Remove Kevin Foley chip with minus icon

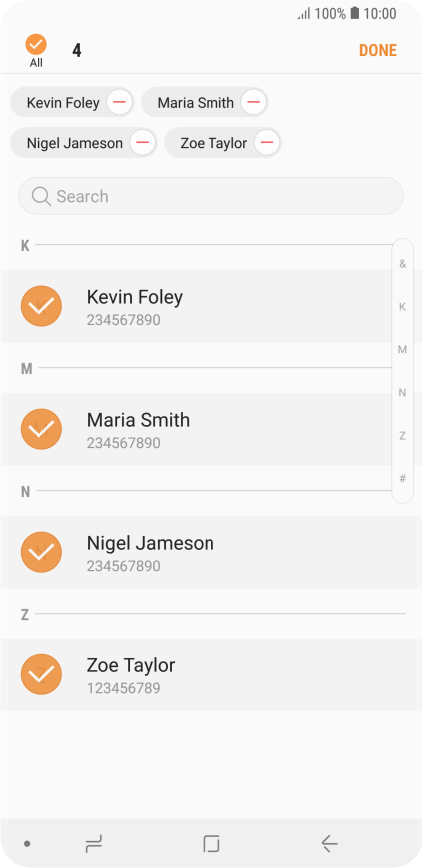(119, 103)
